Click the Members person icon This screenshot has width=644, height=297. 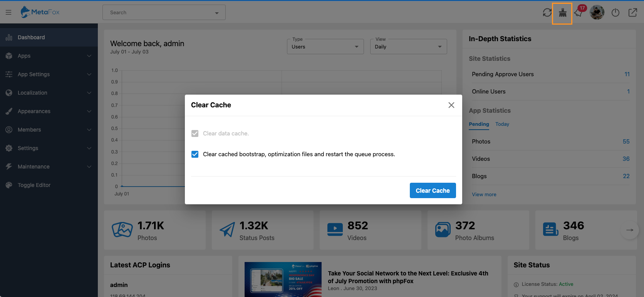click(x=9, y=130)
